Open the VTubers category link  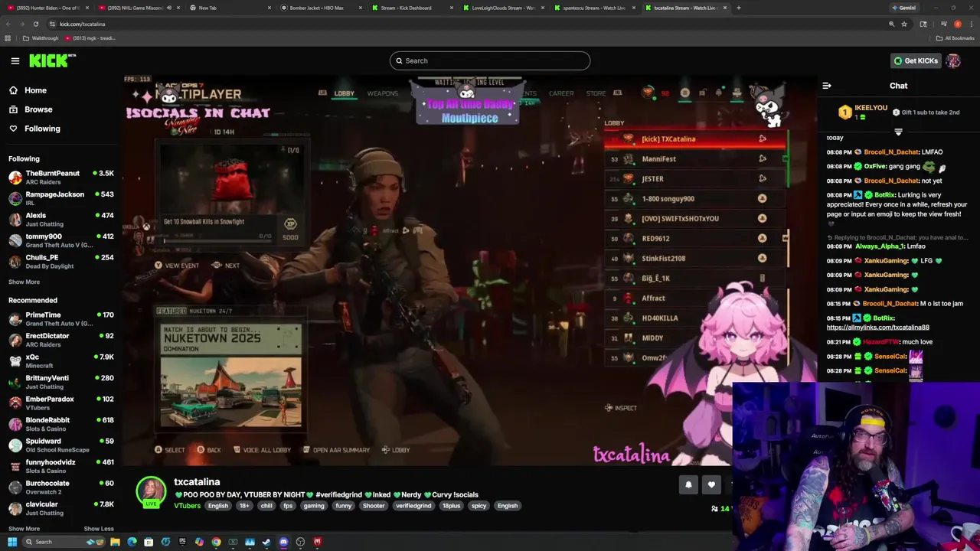pyautogui.click(x=187, y=506)
